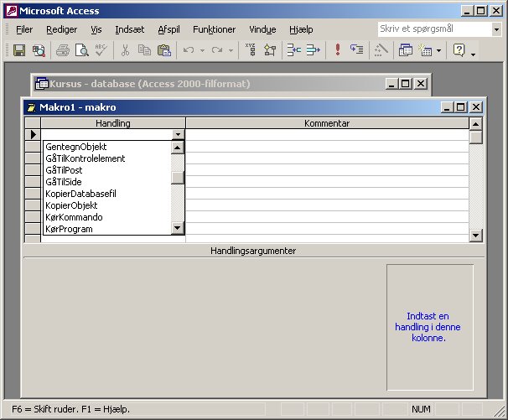The image size is (508, 420).
Task: Open the Redo history dropdown arrow
Action: 231,50
